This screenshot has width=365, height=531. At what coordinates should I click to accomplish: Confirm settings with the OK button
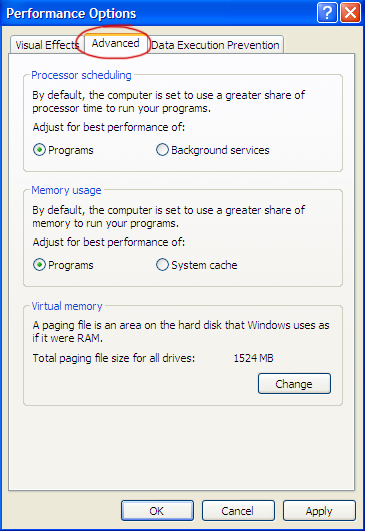coord(157,511)
